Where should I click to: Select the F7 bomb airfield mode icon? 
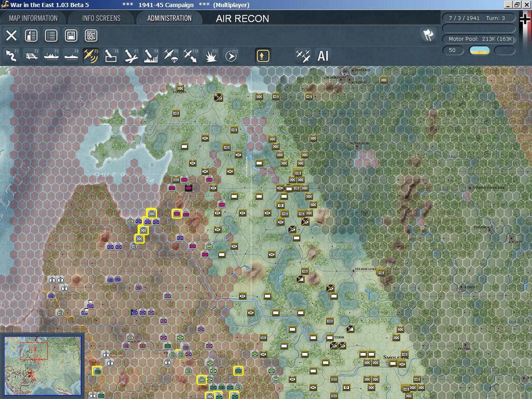coord(131,56)
